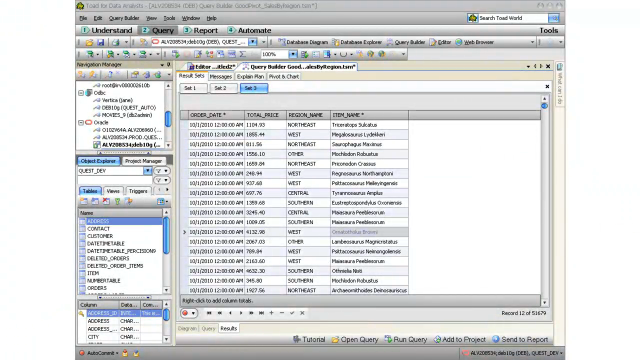
Task: Click AutoCommit red status icon
Action: coord(82,353)
